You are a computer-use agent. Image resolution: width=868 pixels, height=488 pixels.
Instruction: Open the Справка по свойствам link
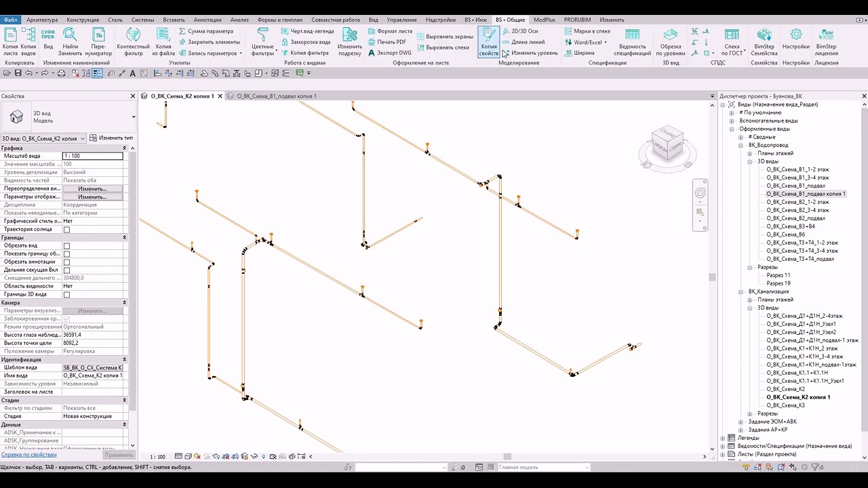pyautogui.click(x=29, y=455)
